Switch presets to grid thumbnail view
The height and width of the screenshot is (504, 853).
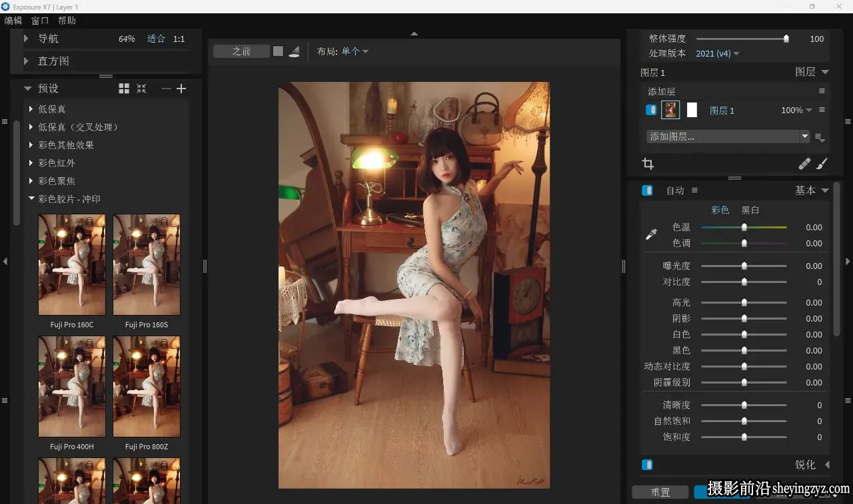pyautogui.click(x=124, y=89)
